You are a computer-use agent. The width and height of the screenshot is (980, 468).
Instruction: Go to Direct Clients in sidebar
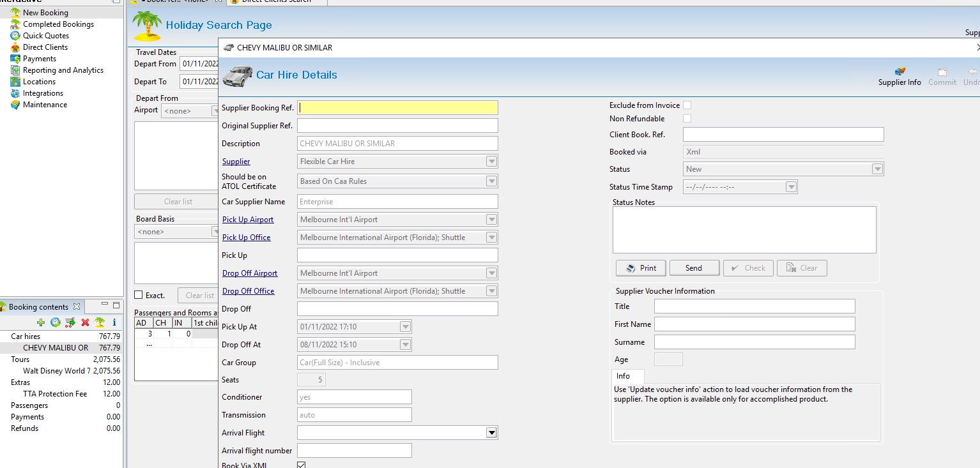tap(45, 47)
